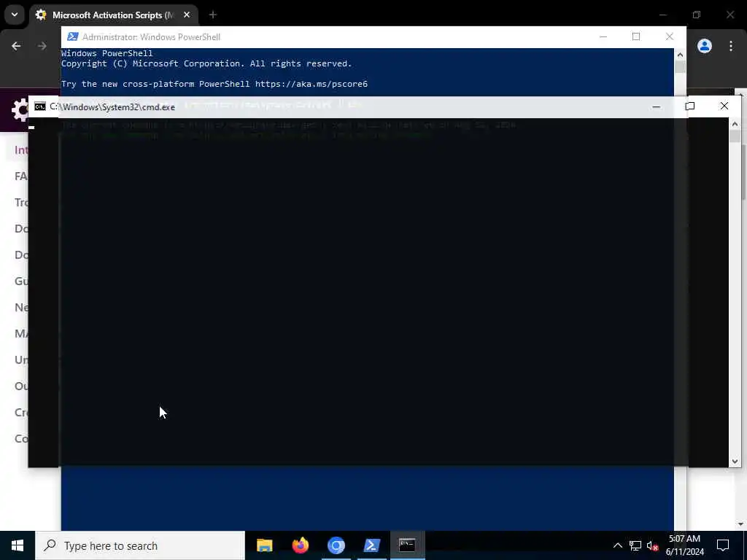Open File Explorer from the taskbar
Screen dimensions: 747x560
pyautogui.click(x=264, y=545)
